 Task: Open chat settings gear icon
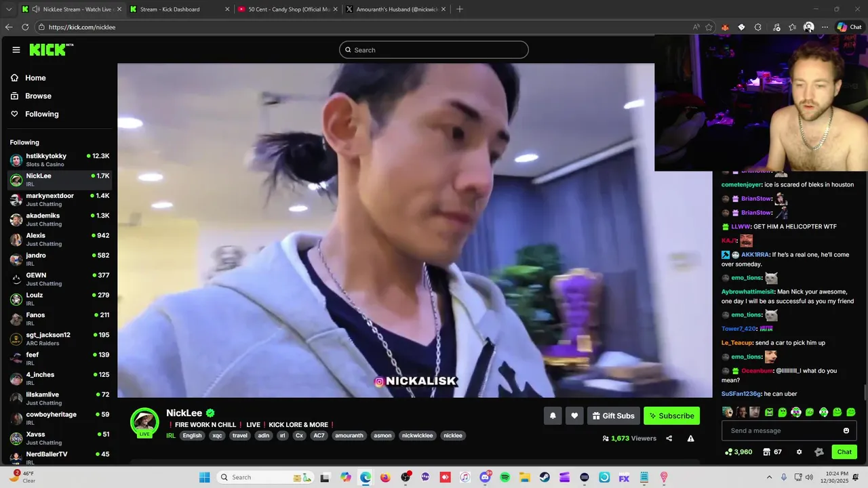click(799, 452)
